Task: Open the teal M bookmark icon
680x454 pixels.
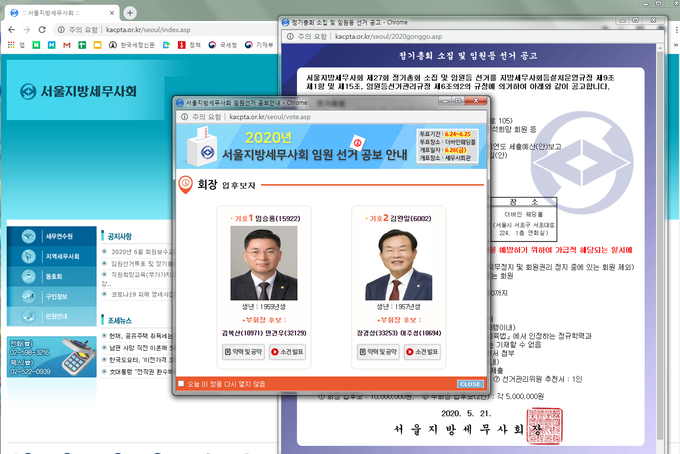Action: tap(52, 45)
